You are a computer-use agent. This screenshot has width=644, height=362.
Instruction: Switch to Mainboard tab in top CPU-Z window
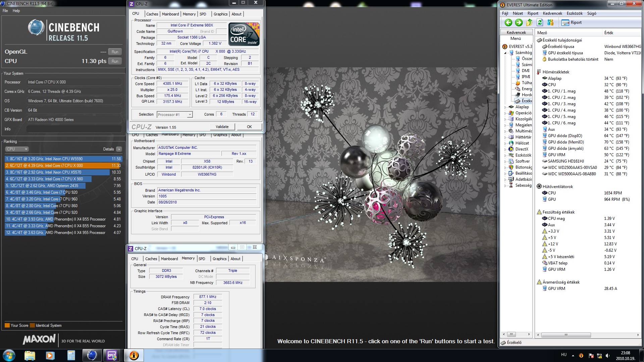tap(170, 14)
